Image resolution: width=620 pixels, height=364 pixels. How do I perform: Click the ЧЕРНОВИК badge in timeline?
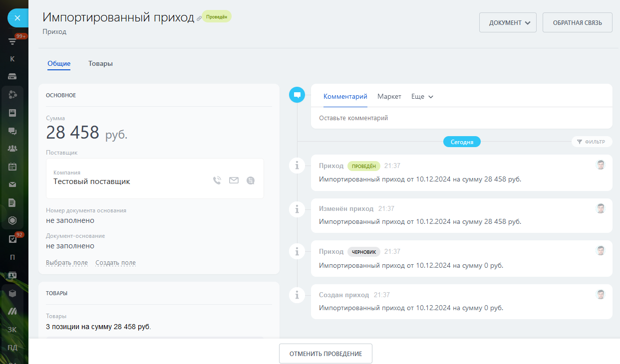[364, 252]
